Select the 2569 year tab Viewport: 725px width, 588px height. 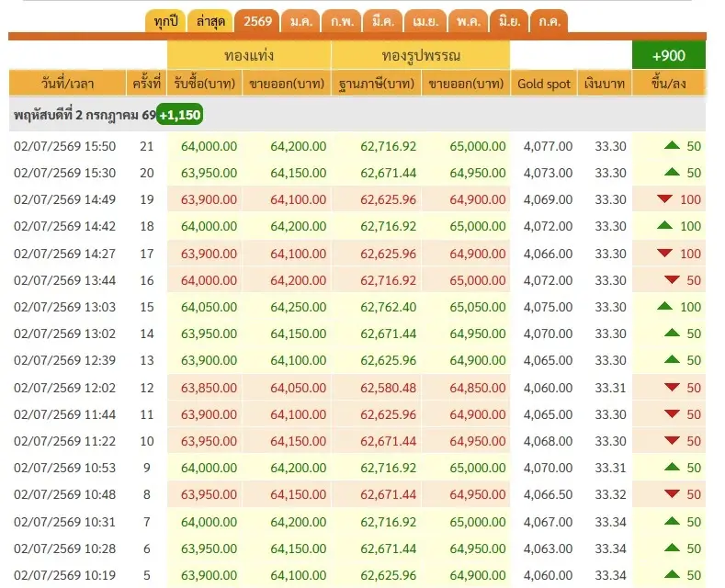point(257,22)
